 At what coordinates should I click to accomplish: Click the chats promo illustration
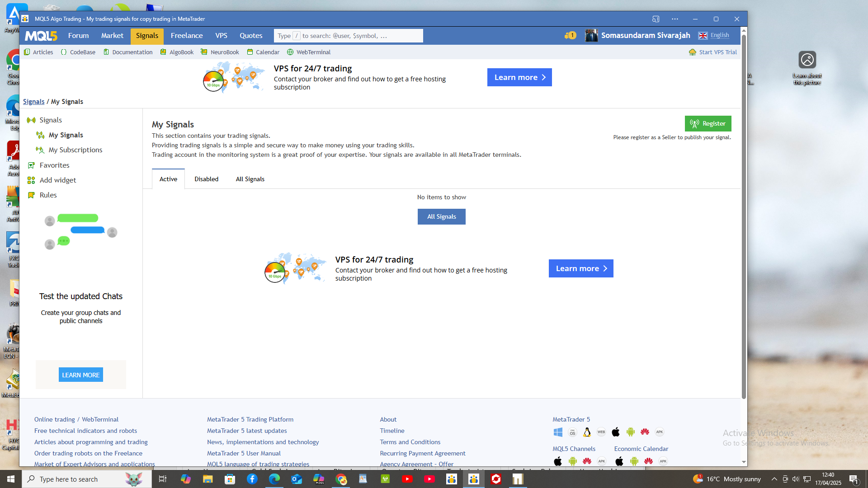tap(81, 232)
